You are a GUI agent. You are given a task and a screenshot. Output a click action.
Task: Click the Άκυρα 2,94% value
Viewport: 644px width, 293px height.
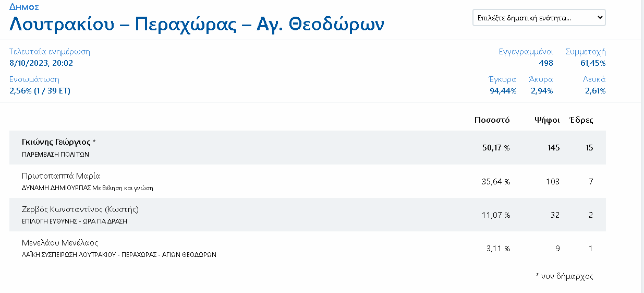click(542, 91)
